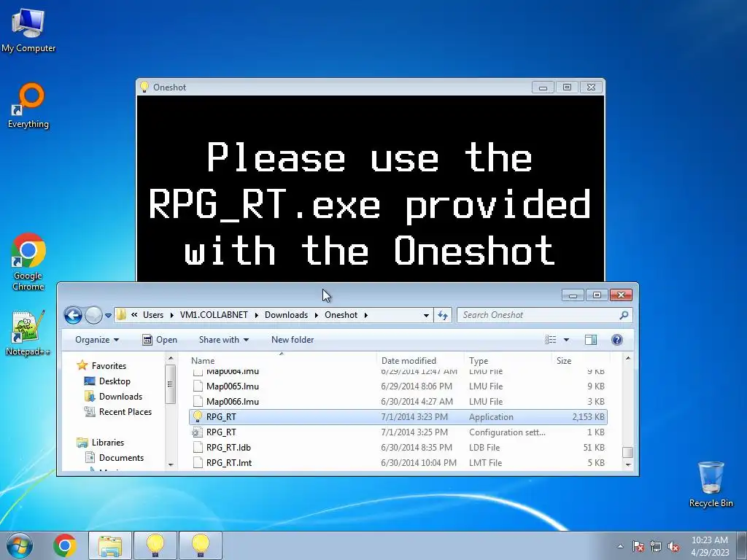Viewport: 747px width, 560px height.
Task: Open the muted volume tray icon
Action: pos(673,546)
